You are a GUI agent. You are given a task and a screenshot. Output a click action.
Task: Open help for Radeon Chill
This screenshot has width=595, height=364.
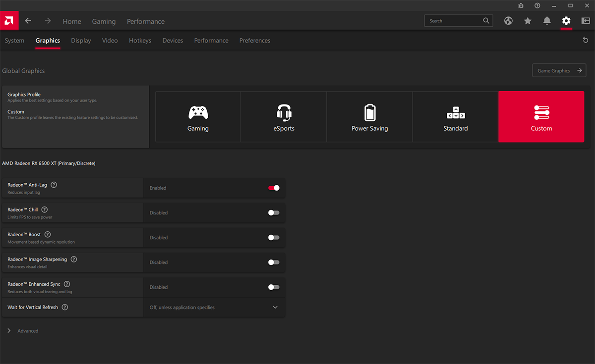click(45, 209)
